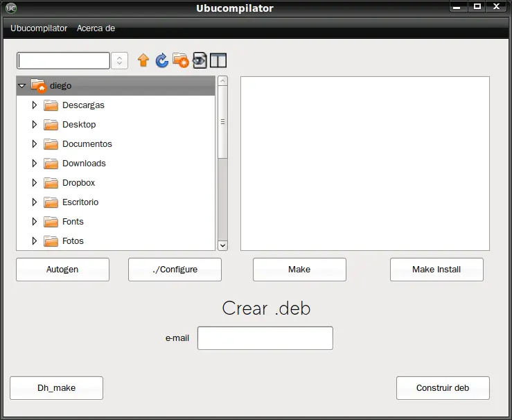
Task: Expand the Fonts folder
Action: [34, 221]
